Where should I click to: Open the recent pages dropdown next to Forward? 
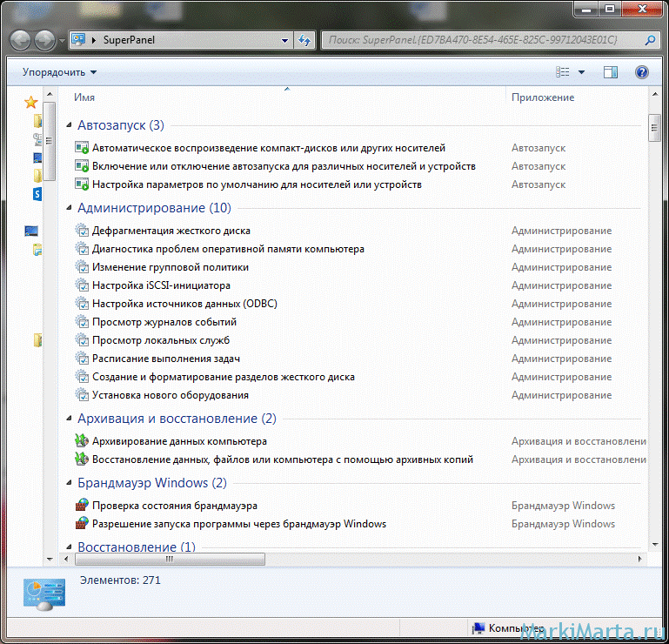62,41
